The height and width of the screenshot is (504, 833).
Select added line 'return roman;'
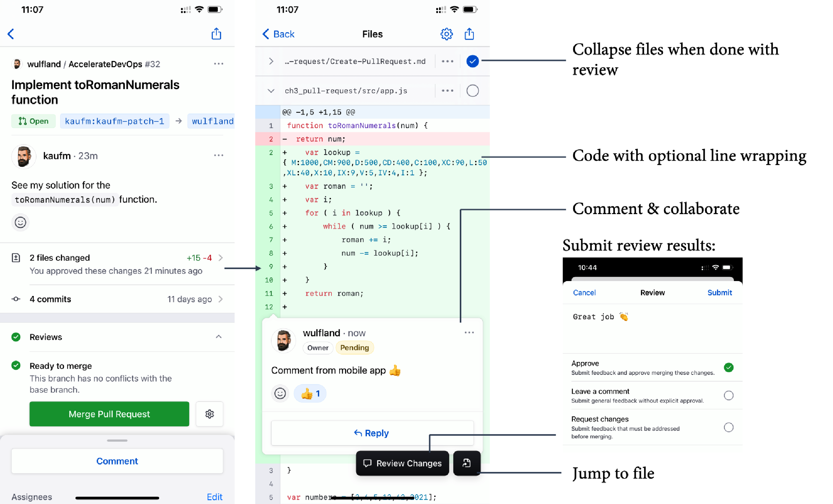[372, 293]
